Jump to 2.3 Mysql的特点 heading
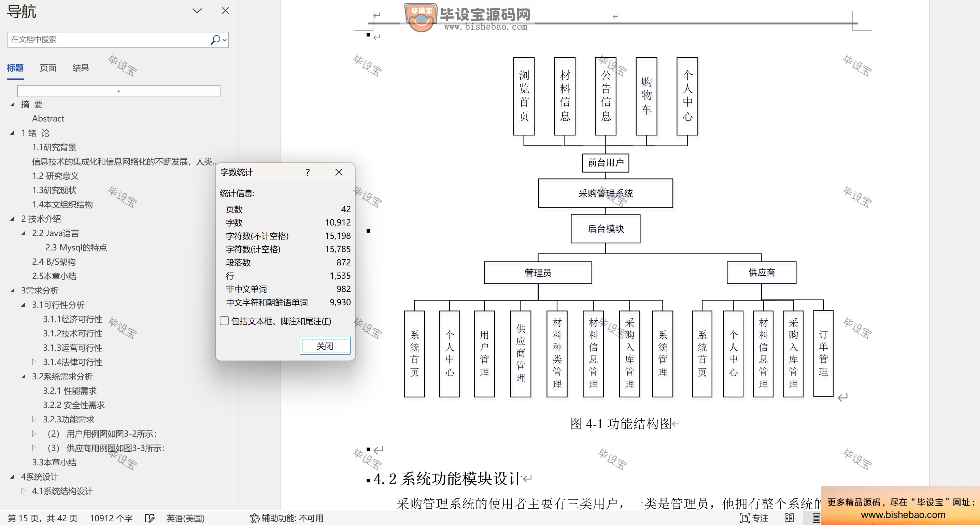 (76, 247)
